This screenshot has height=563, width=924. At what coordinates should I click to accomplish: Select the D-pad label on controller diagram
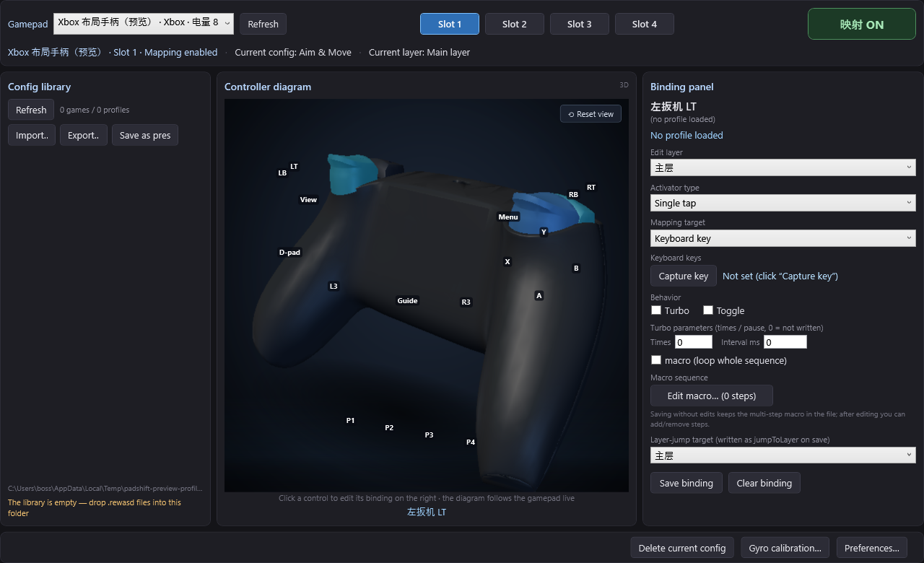[x=289, y=253]
